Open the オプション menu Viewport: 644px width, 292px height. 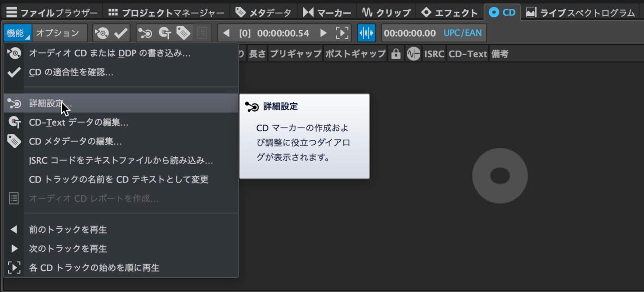click(58, 33)
